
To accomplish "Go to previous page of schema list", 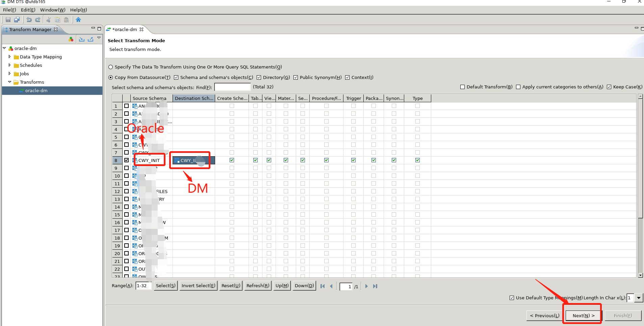I will [331, 286].
